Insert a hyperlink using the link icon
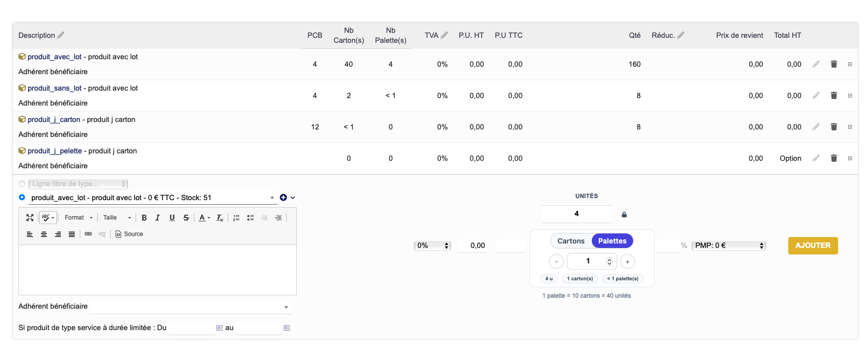The height and width of the screenshot is (357, 868). click(x=88, y=234)
